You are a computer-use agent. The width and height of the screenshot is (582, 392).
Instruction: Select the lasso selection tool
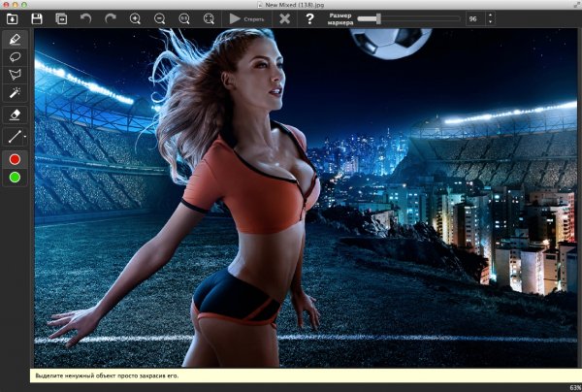(15, 57)
